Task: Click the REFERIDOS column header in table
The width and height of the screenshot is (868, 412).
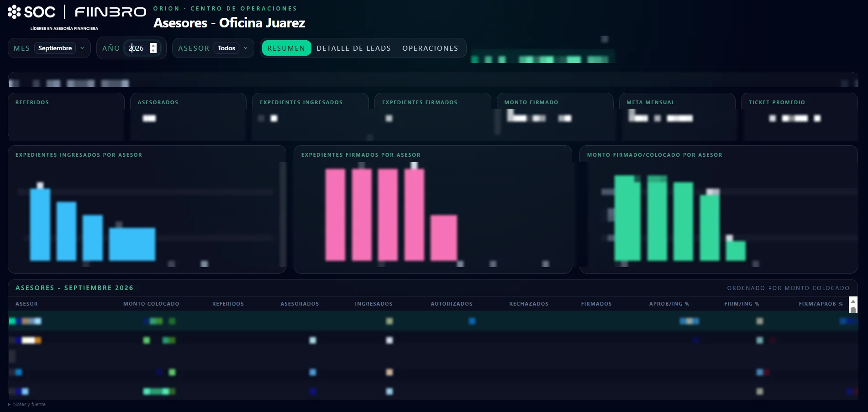Action: (x=228, y=304)
